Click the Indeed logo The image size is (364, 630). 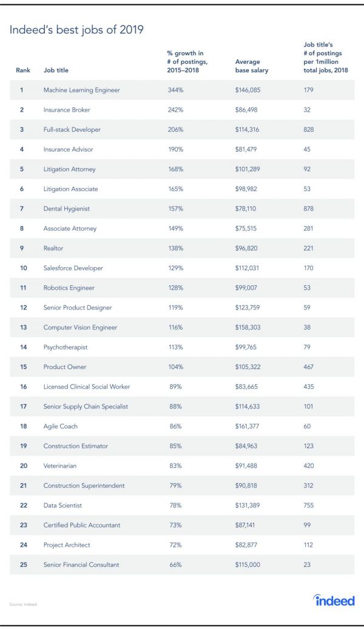click(334, 600)
